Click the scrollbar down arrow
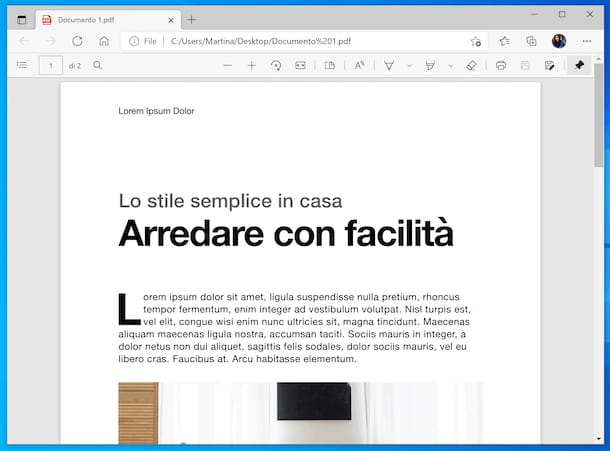This screenshot has width=610, height=451. click(x=599, y=439)
